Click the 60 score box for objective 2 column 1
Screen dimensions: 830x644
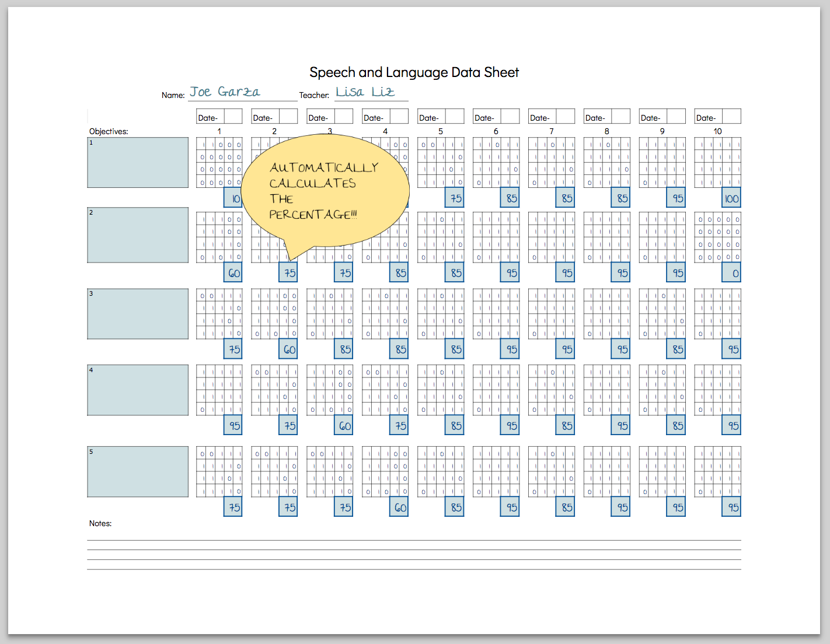233,272
